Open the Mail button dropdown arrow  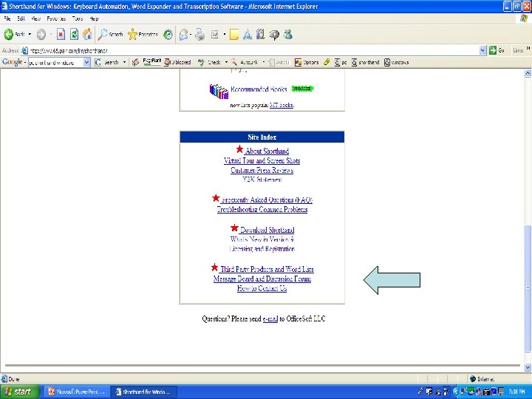(191, 34)
